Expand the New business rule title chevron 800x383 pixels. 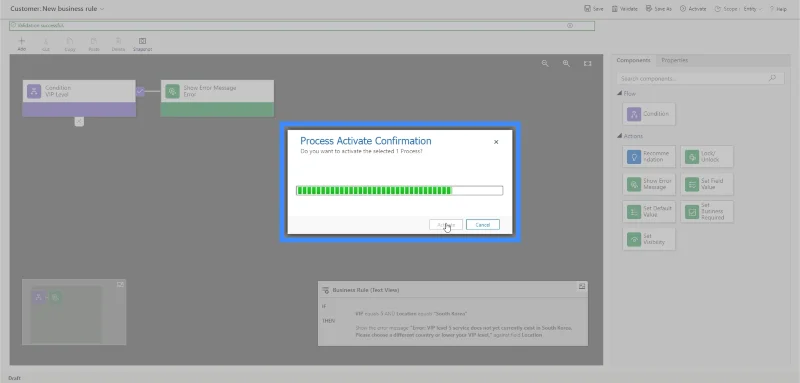[x=102, y=9]
